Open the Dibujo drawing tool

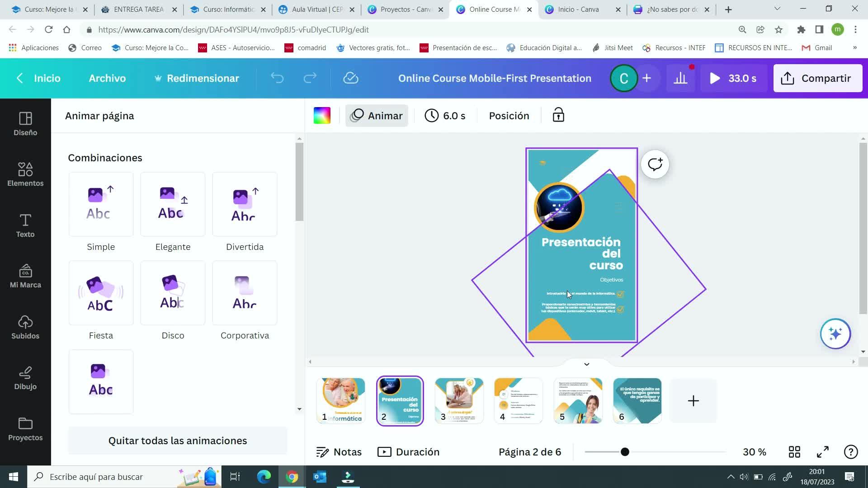[25, 378]
